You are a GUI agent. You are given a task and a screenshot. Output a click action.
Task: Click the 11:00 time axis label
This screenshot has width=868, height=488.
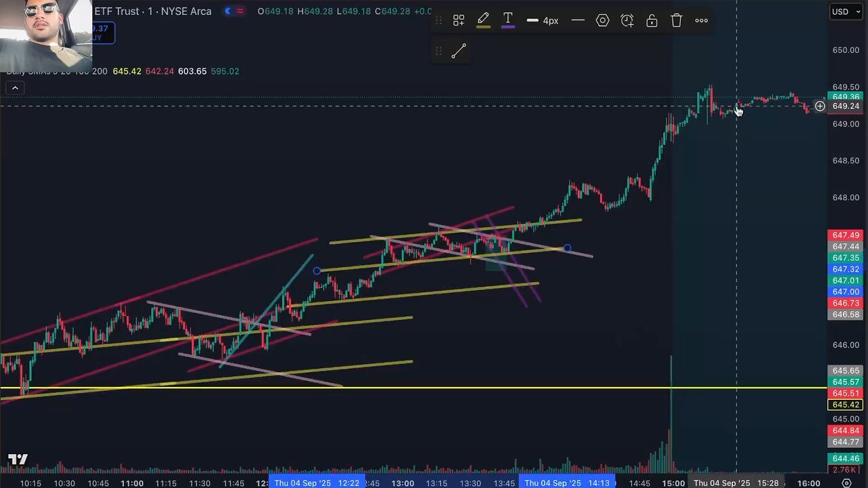(132, 483)
